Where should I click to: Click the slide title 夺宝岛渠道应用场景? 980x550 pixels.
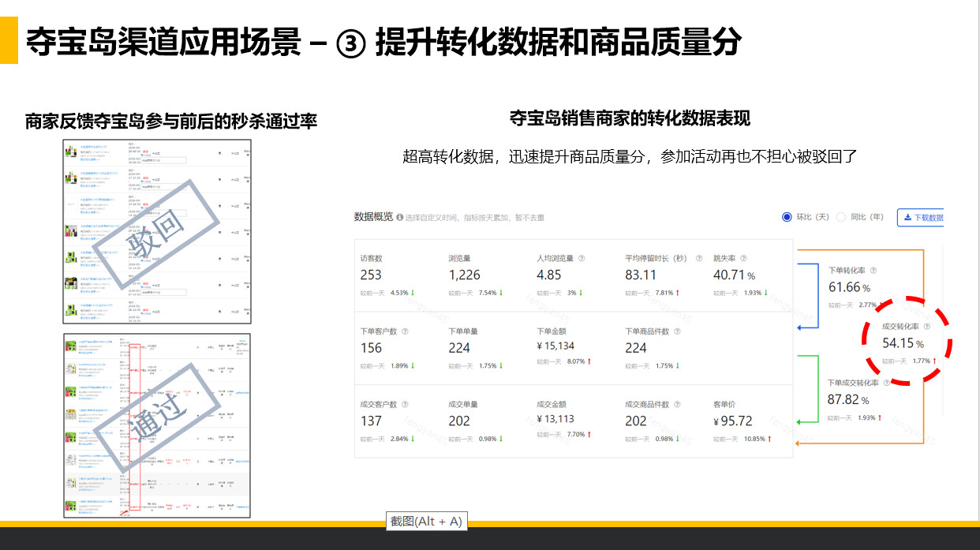click(163, 42)
